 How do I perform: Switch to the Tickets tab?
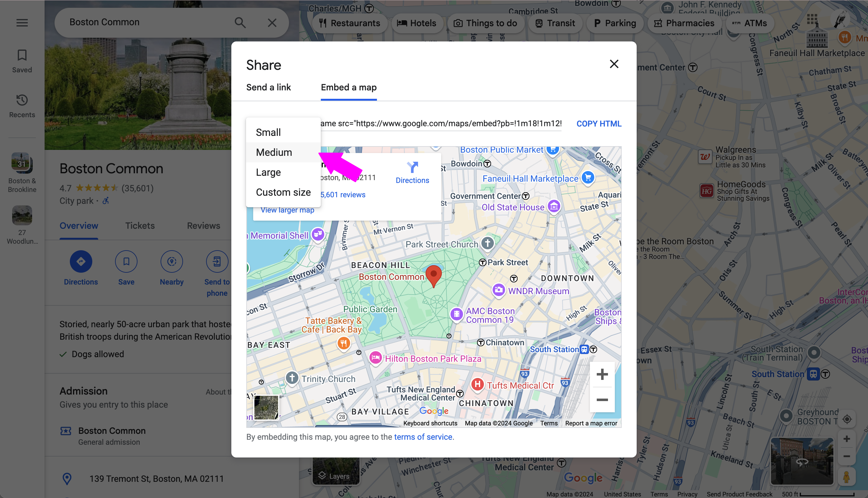coord(140,226)
